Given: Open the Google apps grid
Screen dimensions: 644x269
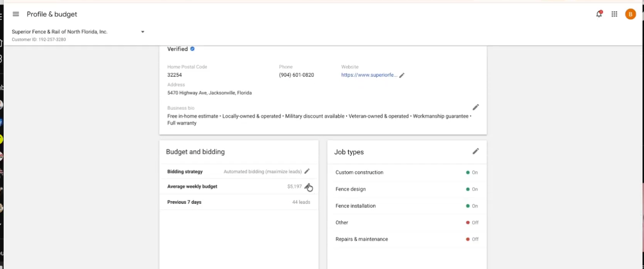Looking at the screenshot, I should [615, 14].
